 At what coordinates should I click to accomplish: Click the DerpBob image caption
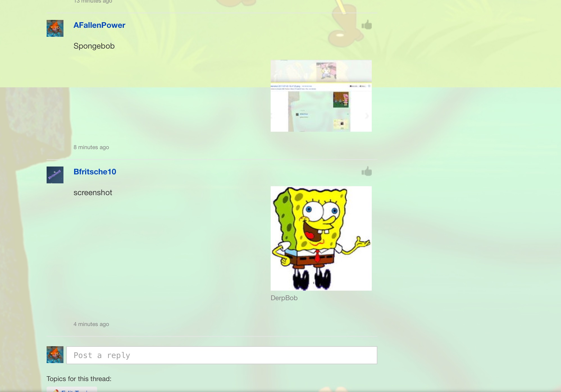click(x=284, y=298)
